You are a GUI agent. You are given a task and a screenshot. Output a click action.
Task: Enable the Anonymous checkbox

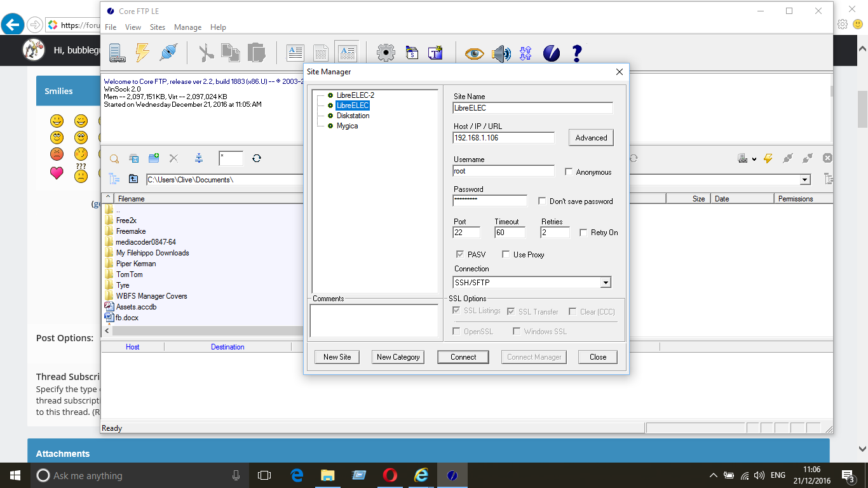point(569,172)
